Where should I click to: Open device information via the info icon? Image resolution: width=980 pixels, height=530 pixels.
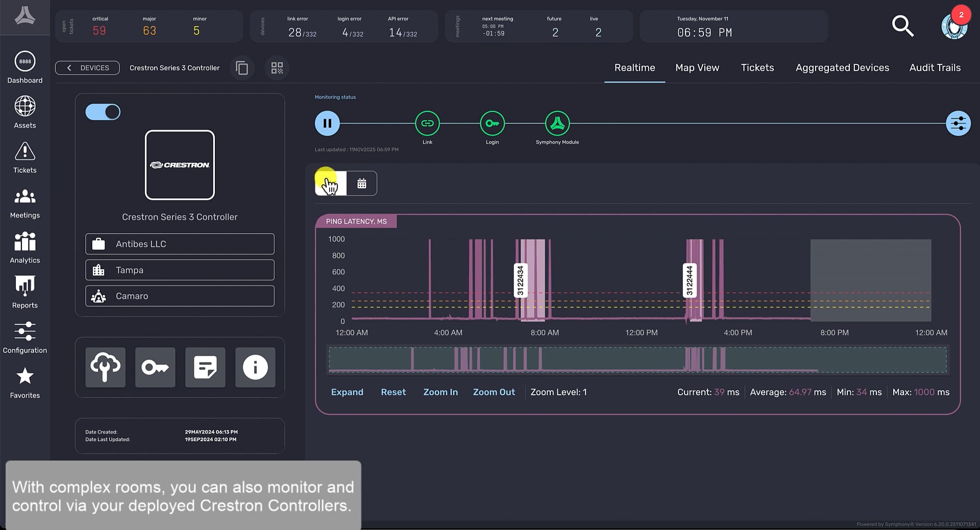(255, 367)
